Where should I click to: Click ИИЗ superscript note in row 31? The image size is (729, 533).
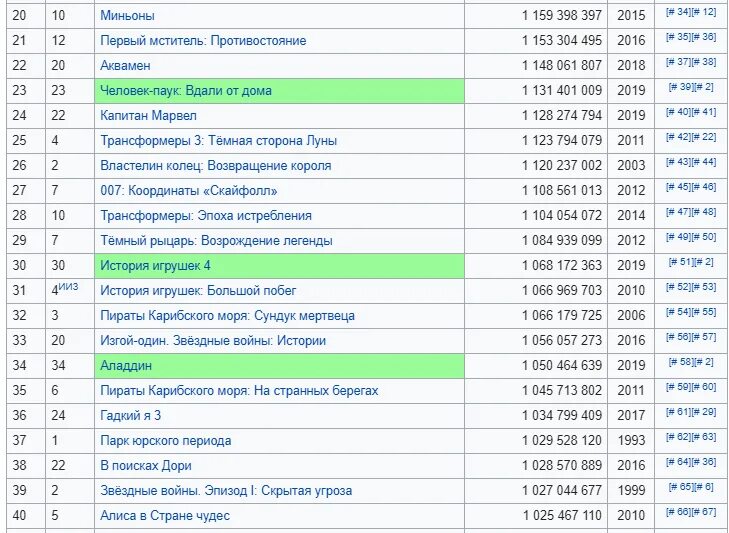point(68,286)
